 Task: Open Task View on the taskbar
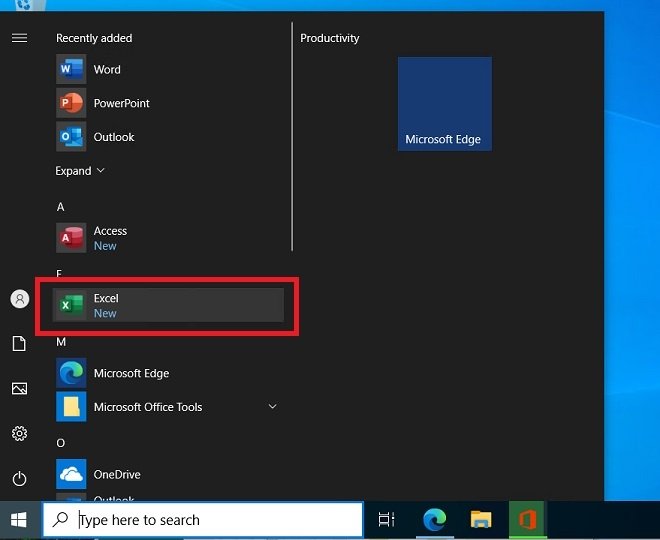pyautogui.click(x=386, y=519)
